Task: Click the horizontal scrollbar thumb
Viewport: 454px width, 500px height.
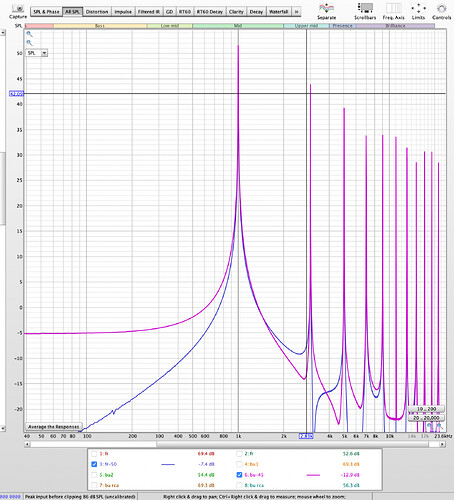Action: pyautogui.click(x=292, y=444)
